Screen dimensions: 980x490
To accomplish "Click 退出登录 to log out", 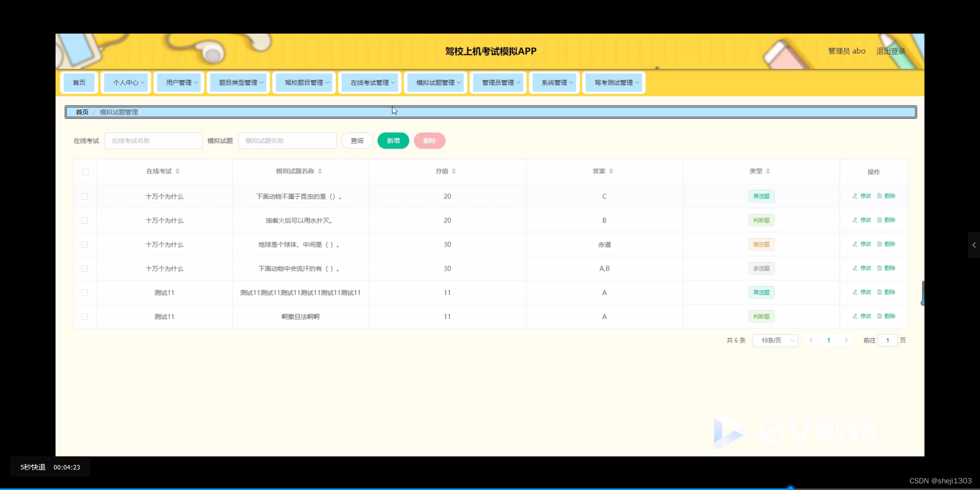I will pyautogui.click(x=890, y=51).
